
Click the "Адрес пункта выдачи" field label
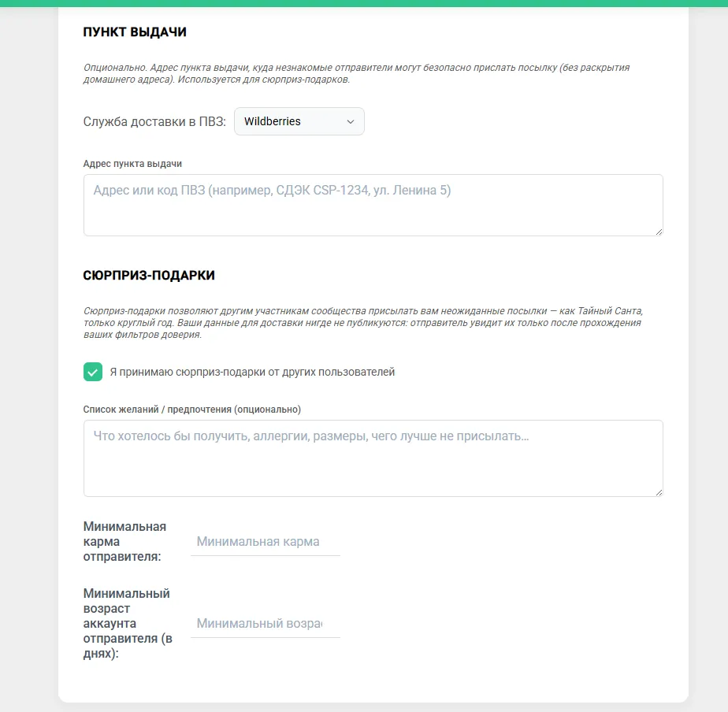click(132, 164)
